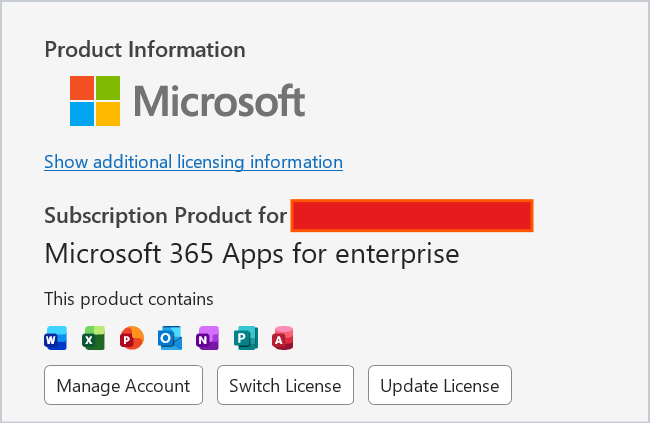The image size is (650, 423).
Task: Click the Outlook app icon
Action: pyautogui.click(x=170, y=338)
